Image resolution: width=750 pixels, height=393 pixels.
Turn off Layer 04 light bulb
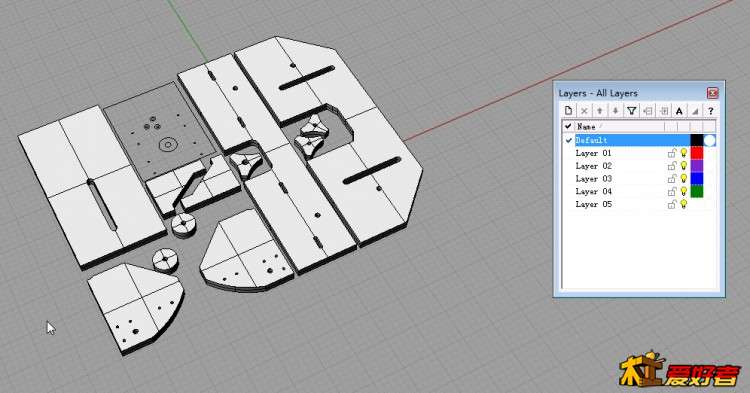[684, 191]
